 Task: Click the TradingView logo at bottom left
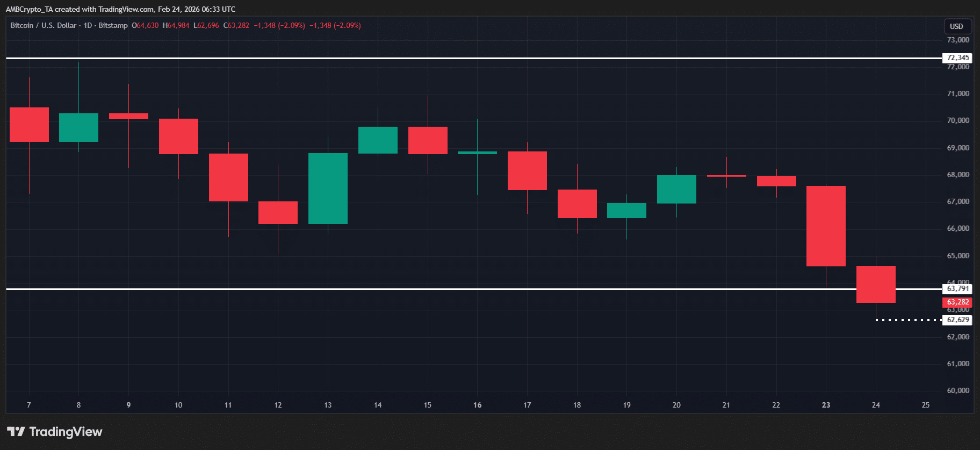click(x=55, y=432)
